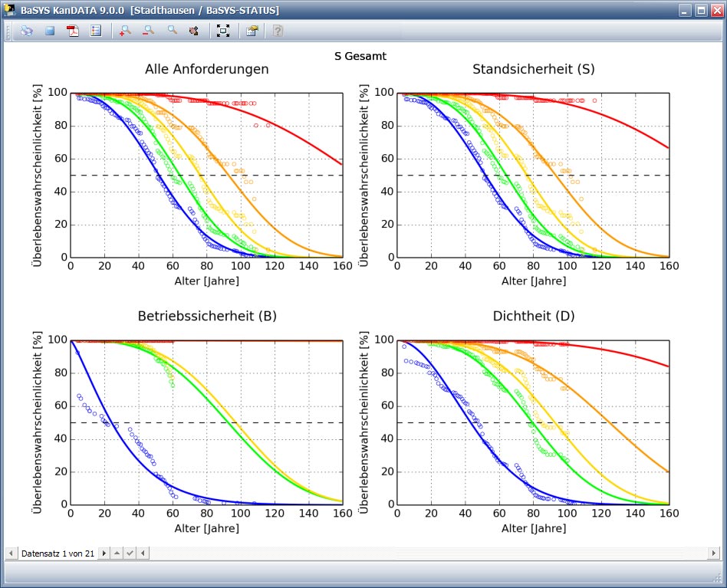Go to next record with right arrow
Image resolution: width=727 pixels, height=588 pixels.
(104, 553)
